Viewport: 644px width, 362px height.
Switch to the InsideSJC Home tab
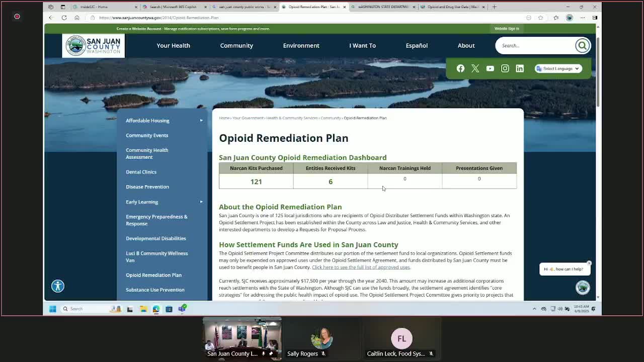[105, 7]
